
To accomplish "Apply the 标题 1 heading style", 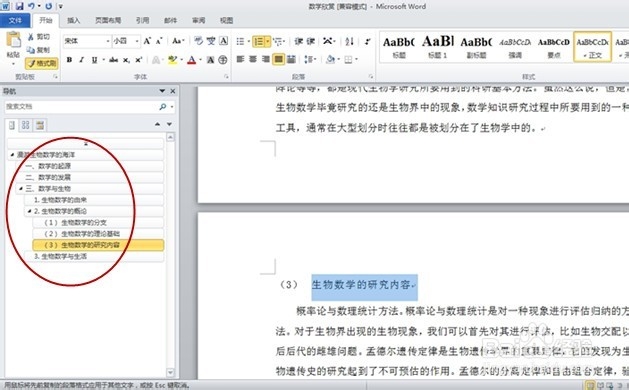I will coord(438,47).
